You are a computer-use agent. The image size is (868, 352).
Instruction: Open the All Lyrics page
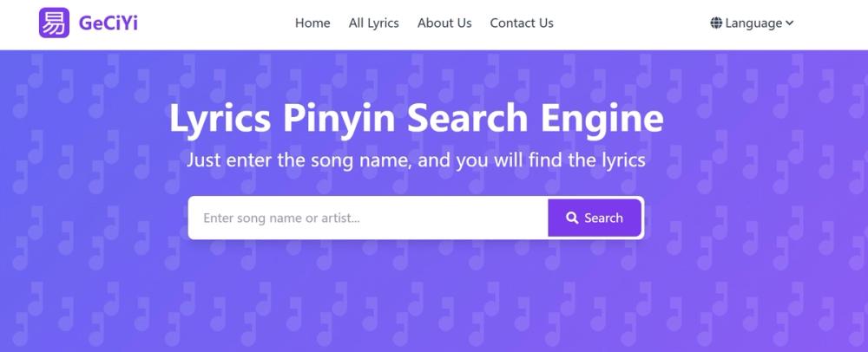tap(373, 23)
